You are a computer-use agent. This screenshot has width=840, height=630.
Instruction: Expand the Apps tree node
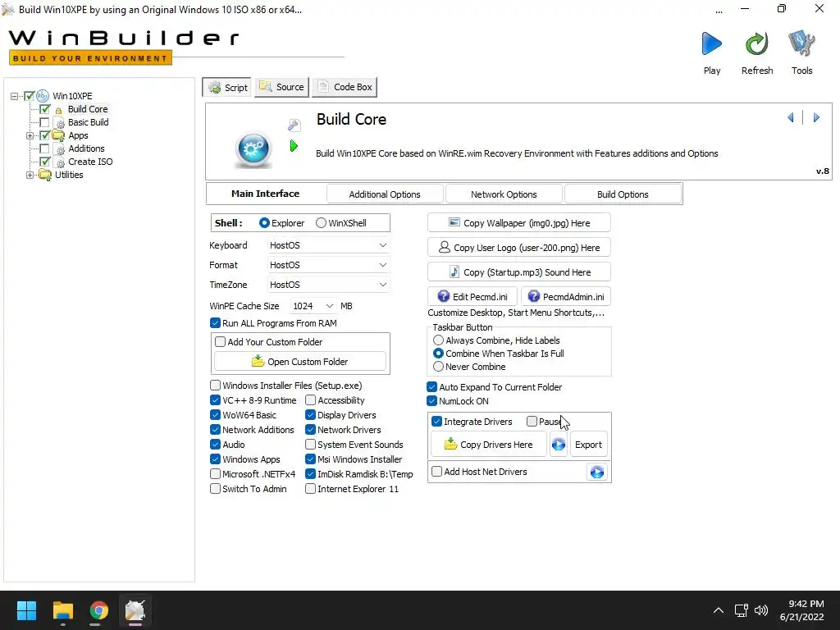pyautogui.click(x=30, y=135)
